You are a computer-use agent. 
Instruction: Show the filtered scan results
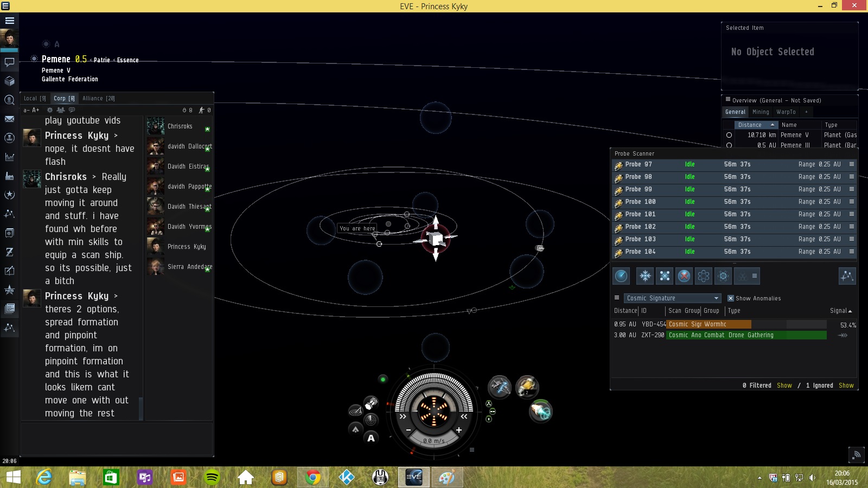pos(784,386)
